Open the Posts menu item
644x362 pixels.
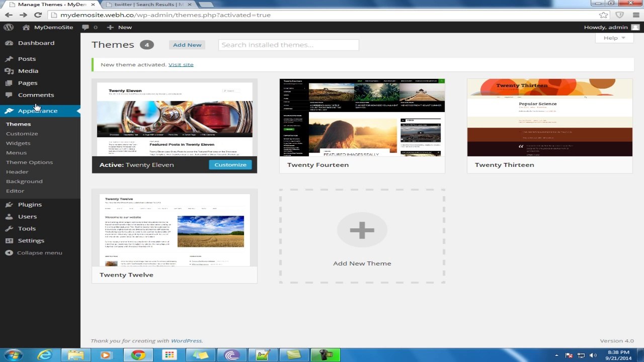(x=27, y=59)
